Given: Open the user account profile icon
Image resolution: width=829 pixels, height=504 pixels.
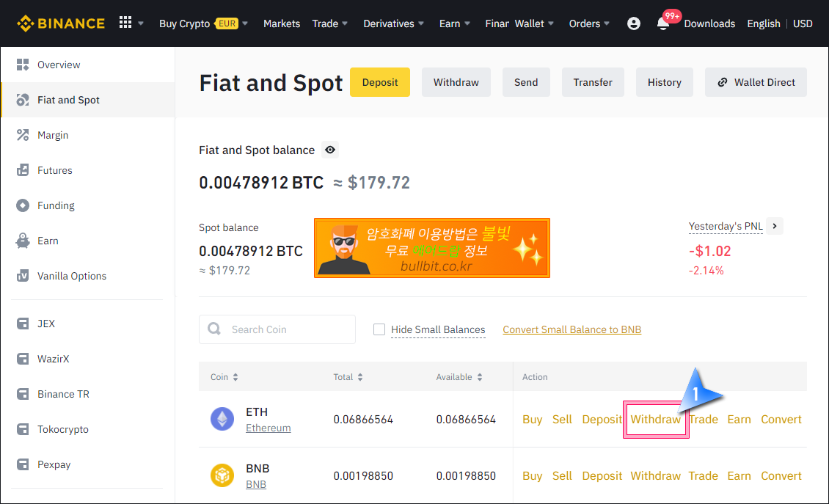Looking at the screenshot, I should (x=633, y=23).
